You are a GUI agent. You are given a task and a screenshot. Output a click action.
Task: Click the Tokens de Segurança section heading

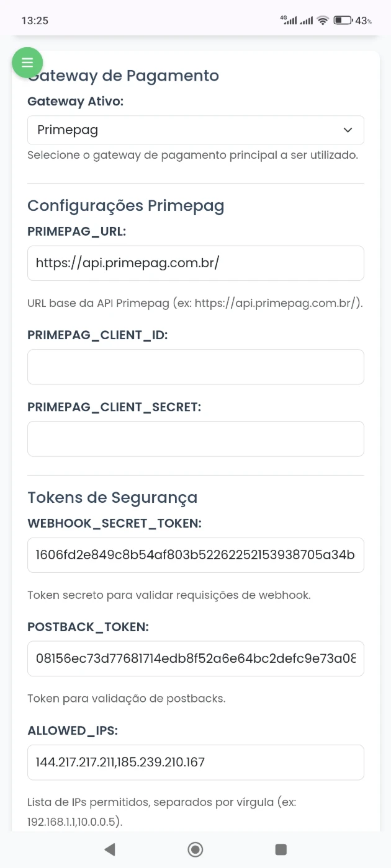[x=112, y=497]
